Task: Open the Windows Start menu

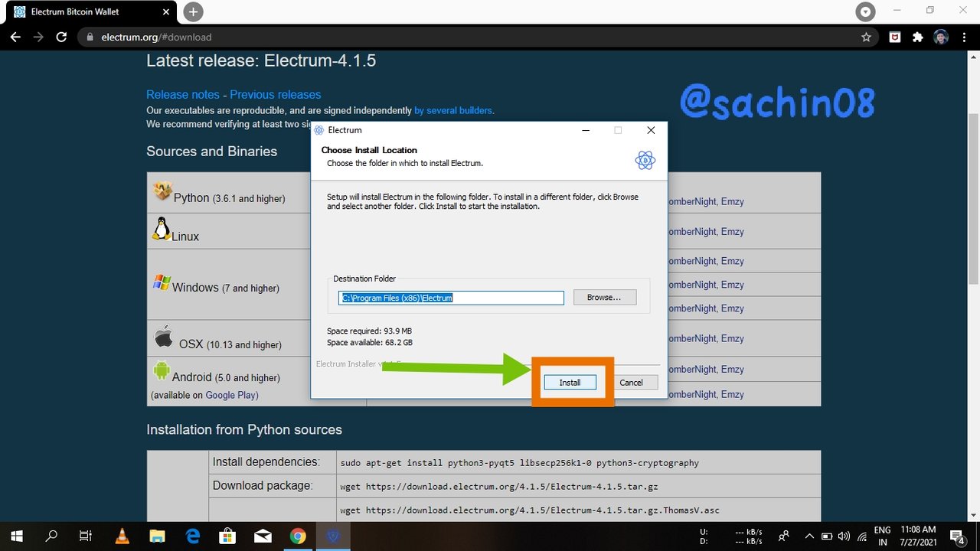Action: click(16, 536)
